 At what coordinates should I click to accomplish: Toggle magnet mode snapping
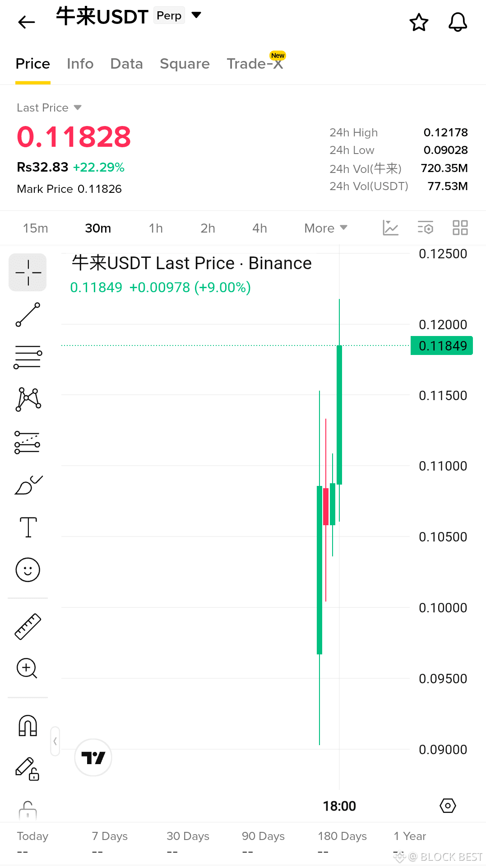click(x=28, y=725)
